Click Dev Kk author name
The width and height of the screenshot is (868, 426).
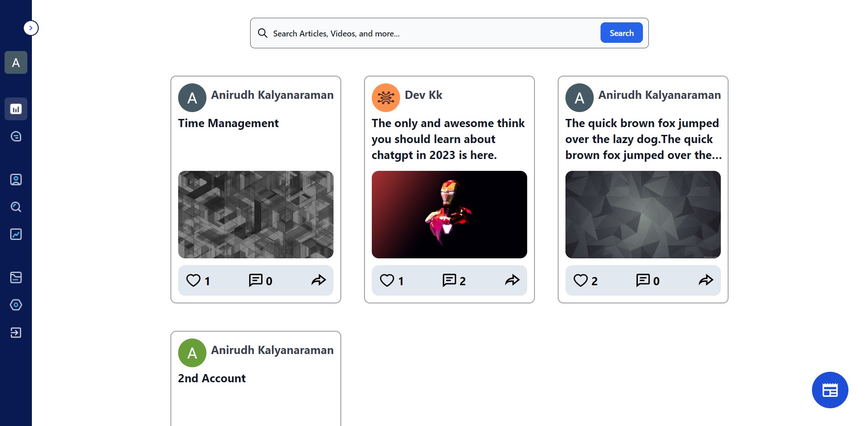pyautogui.click(x=424, y=95)
